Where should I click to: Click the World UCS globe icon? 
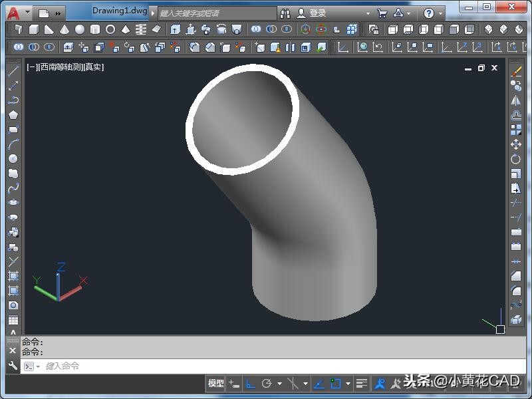tap(362, 47)
